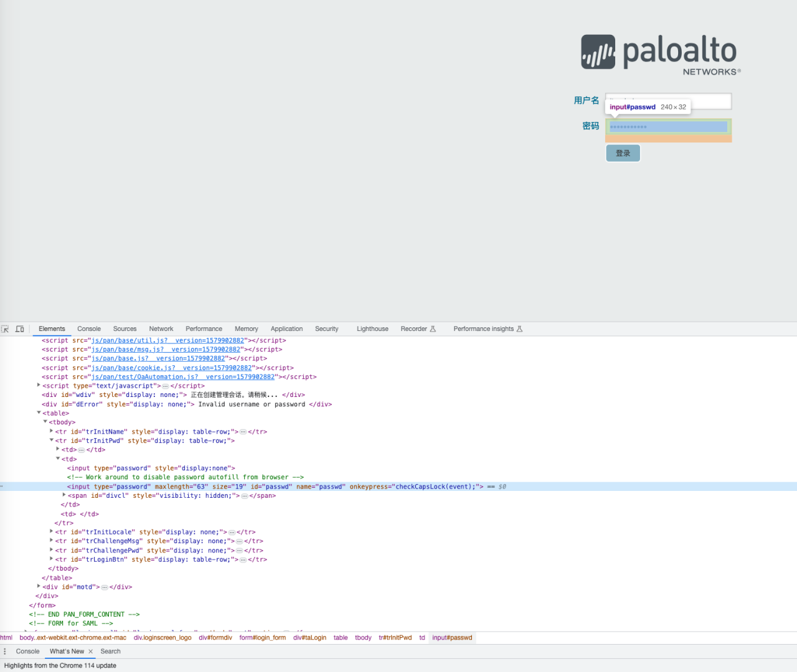
Task: Expand the span divcl node
Action: coord(64,495)
